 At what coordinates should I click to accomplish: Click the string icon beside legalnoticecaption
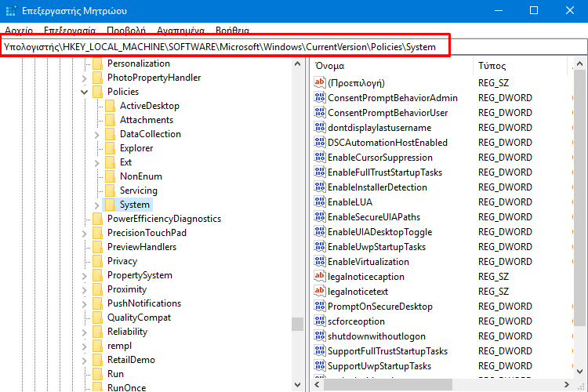tap(320, 277)
